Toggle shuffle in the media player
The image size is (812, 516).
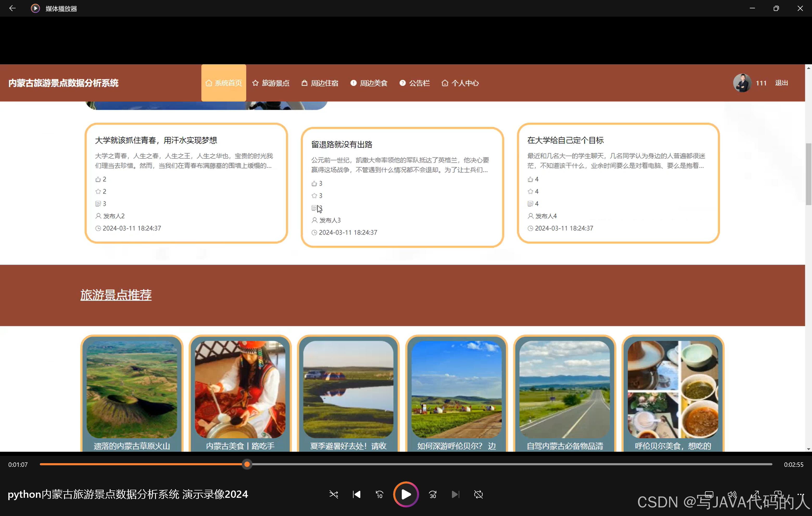click(x=333, y=494)
